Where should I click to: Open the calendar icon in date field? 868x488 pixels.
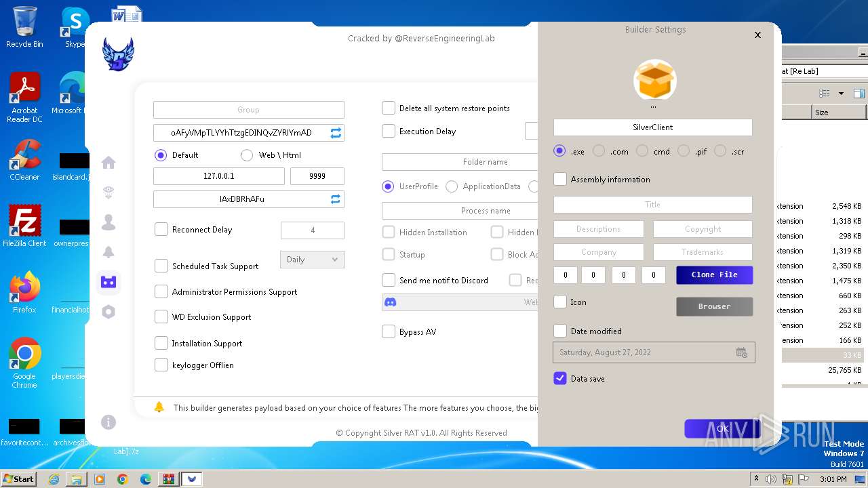(742, 352)
